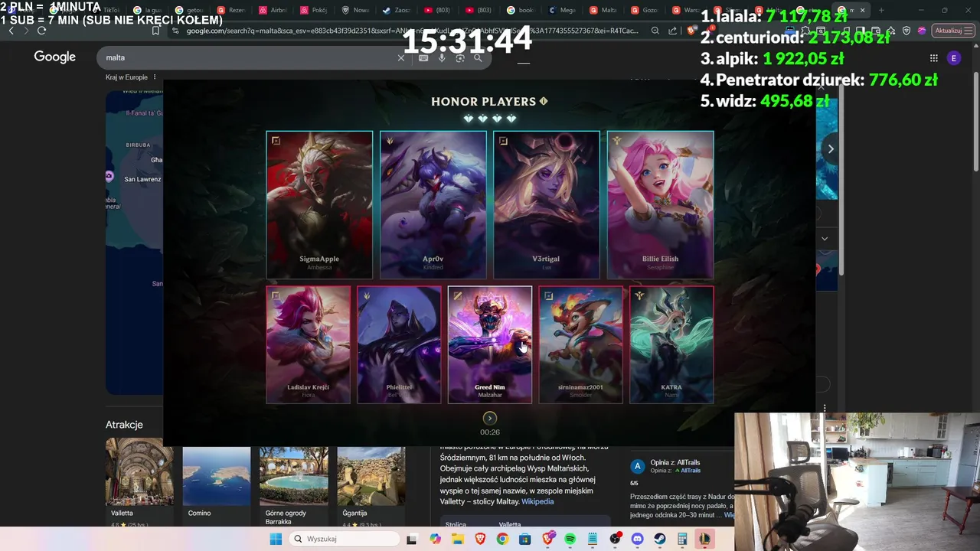Click the continue arrow under honor cards
The image size is (980, 551).
click(490, 418)
